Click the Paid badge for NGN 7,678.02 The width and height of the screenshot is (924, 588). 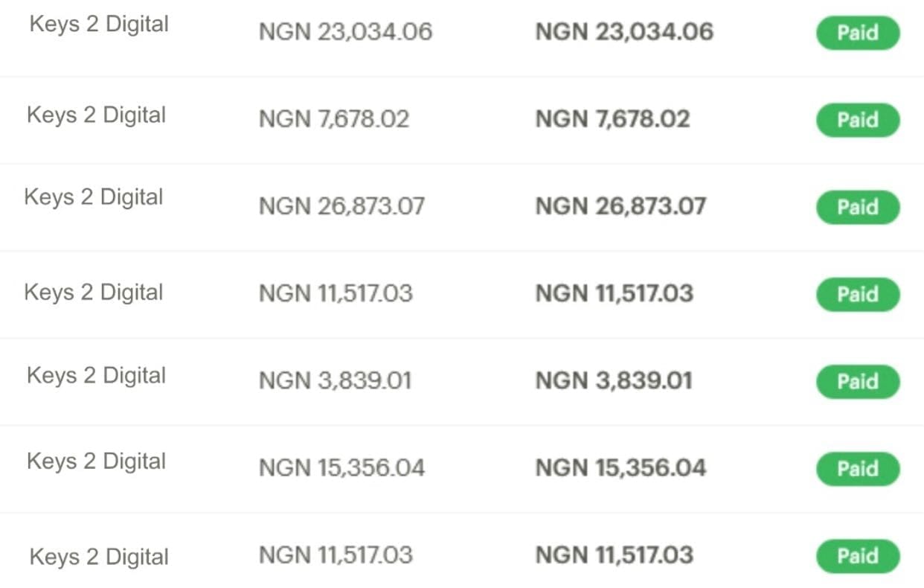click(x=858, y=120)
